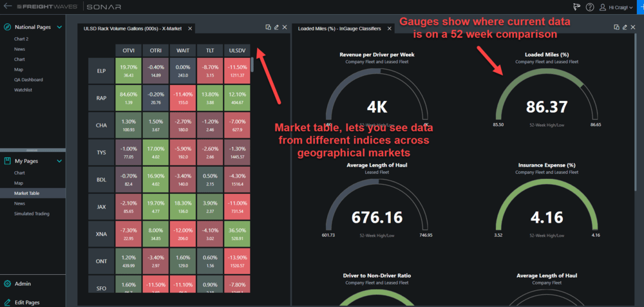Click the back arrow beside FreightWaves logo
Viewport: 644px width, 307px height.
8,6
